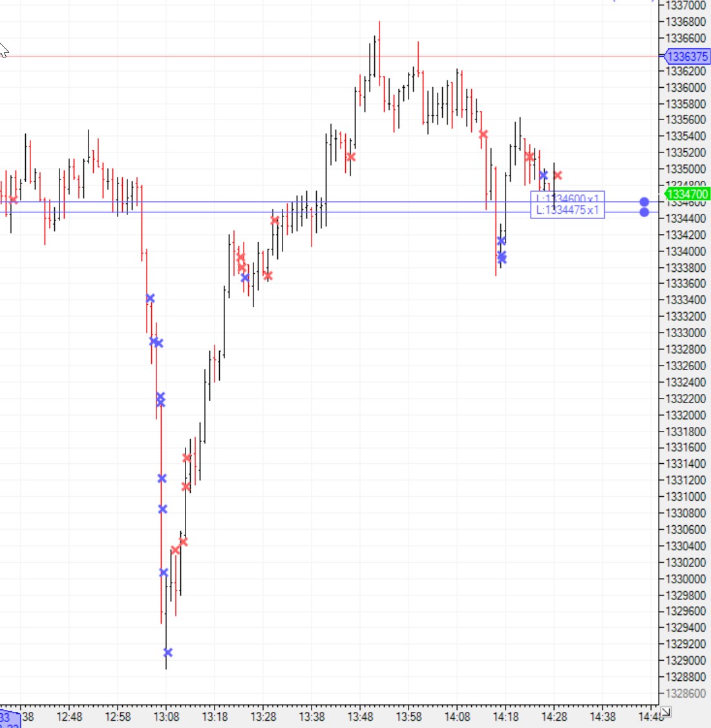Click the 1330000 price axis label
Viewport: 711px width, 728px height.
coord(685,579)
